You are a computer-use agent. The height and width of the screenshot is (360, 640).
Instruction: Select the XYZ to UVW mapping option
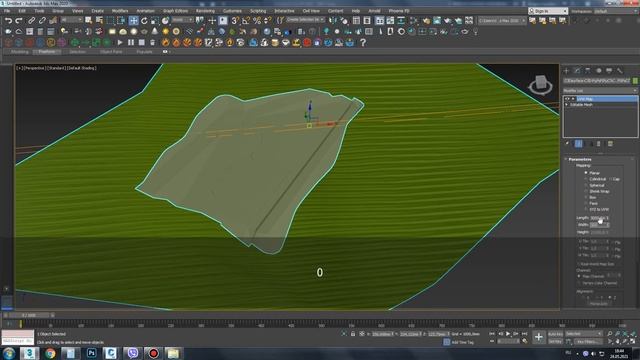coord(586,209)
